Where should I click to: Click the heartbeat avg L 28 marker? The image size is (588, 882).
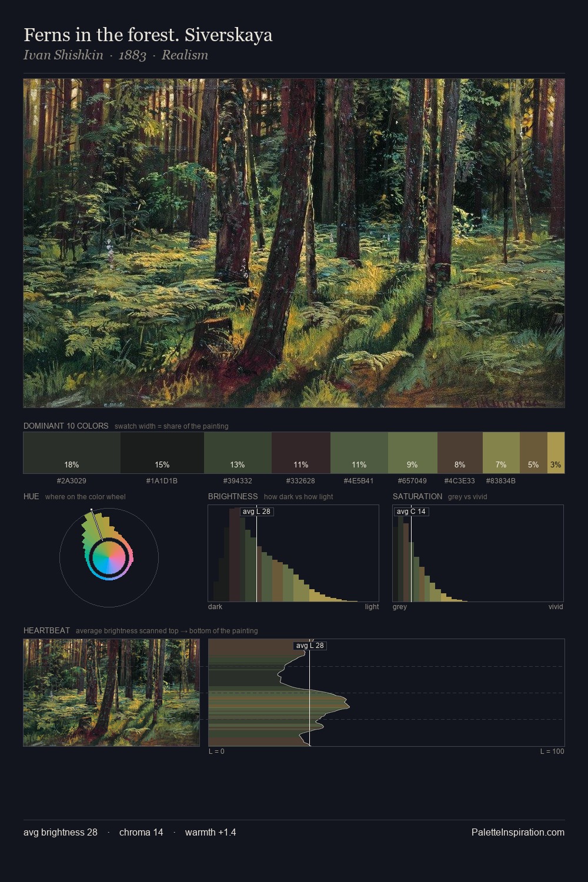click(310, 646)
